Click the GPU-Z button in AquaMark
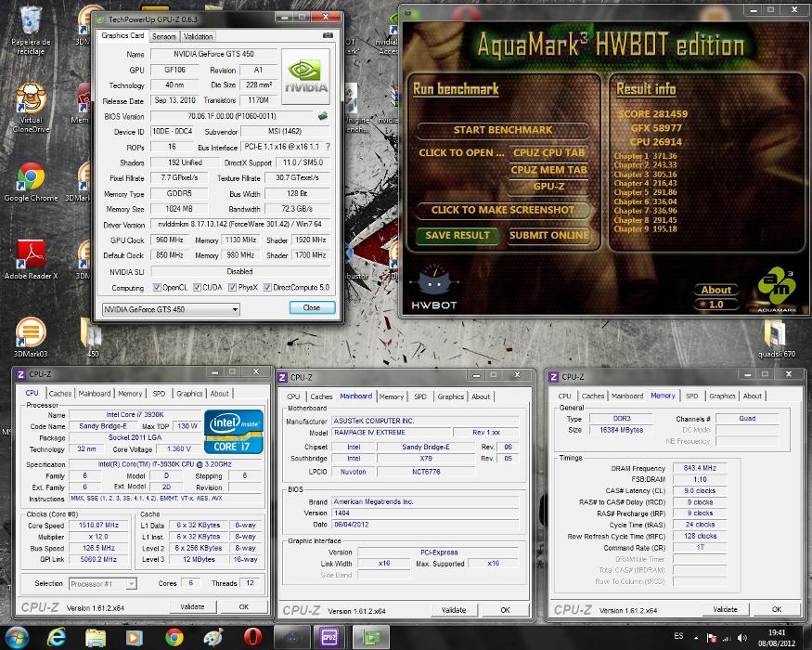812x650 pixels. click(x=548, y=187)
